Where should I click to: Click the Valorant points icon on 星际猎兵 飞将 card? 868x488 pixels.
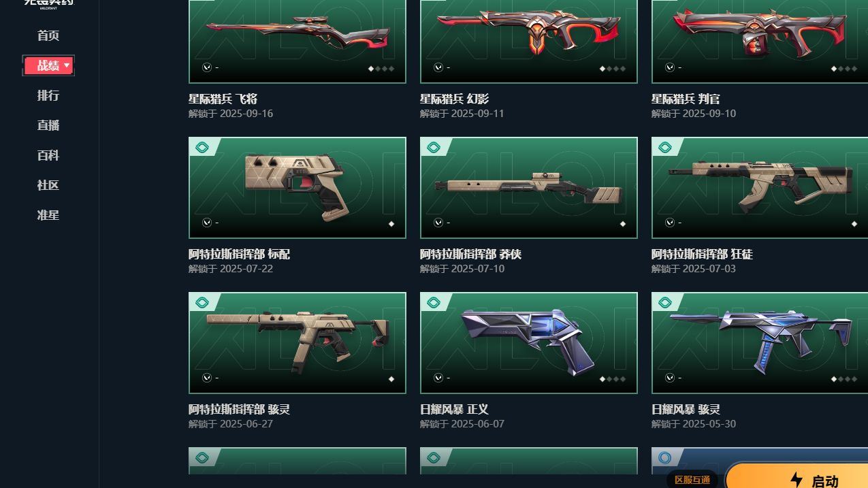(207, 67)
